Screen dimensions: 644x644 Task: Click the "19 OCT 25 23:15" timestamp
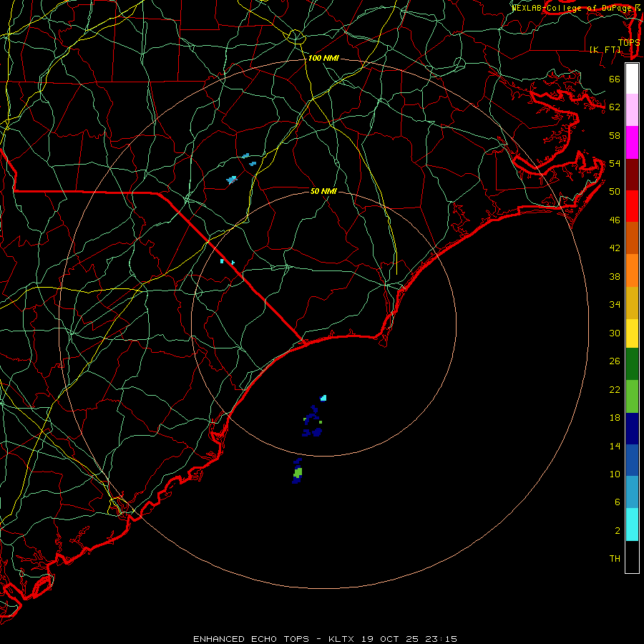coord(409,639)
